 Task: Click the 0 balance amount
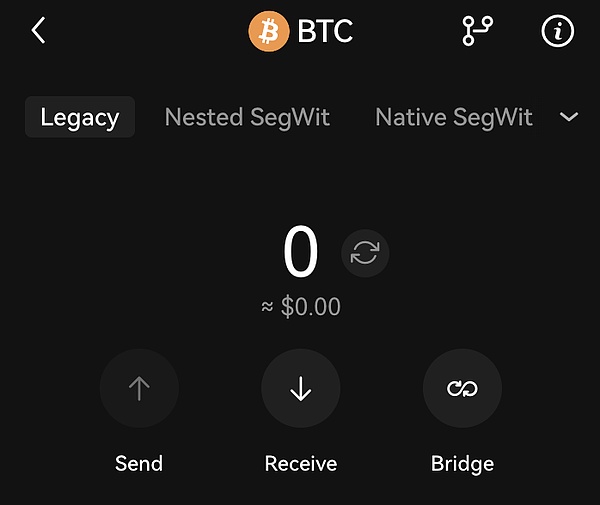click(300, 253)
